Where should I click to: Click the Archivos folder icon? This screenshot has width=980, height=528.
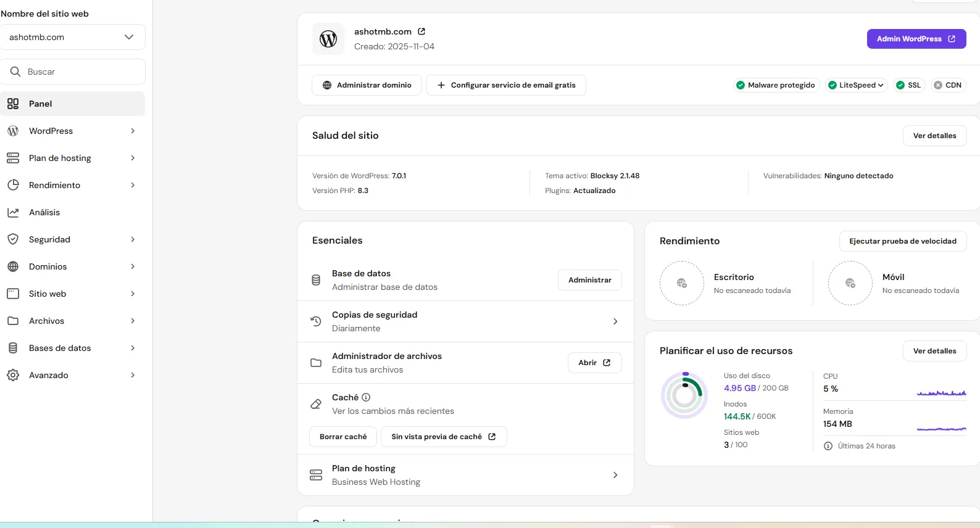pos(13,321)
